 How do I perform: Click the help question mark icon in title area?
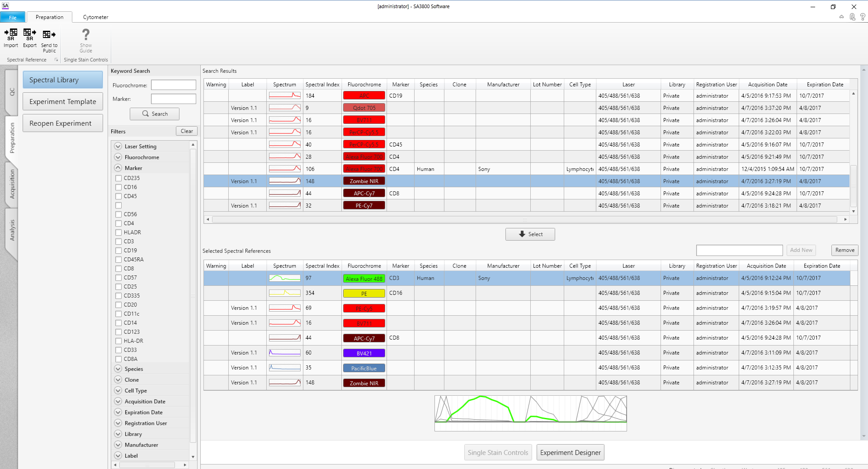[x=863, y=17]
